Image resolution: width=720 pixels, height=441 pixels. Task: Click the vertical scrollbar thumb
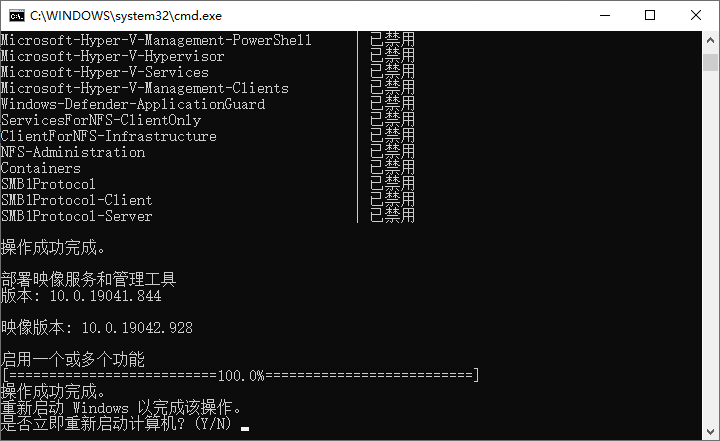(710, 62)
